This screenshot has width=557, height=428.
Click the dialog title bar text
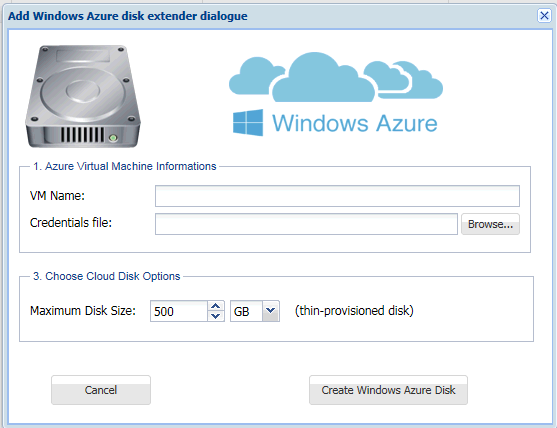coord(128,16)
